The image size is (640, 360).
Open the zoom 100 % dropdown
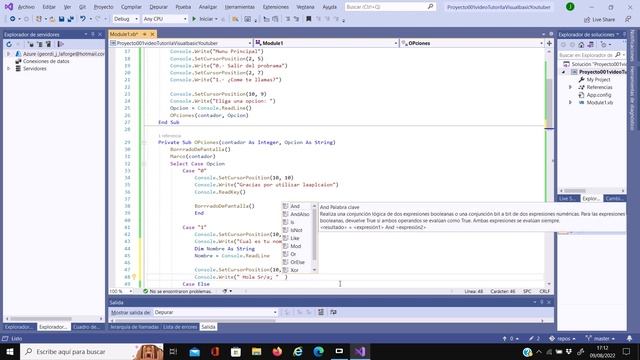(121, 291)
